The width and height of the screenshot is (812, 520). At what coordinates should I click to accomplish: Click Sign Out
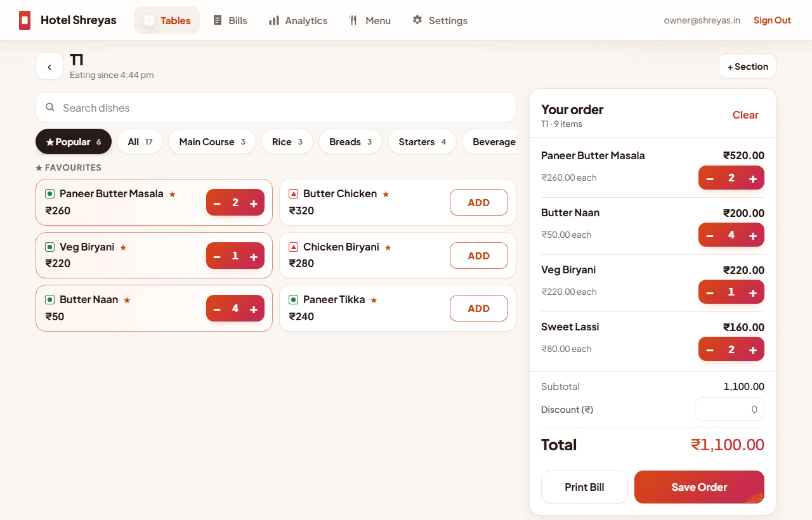pos(772,20)
